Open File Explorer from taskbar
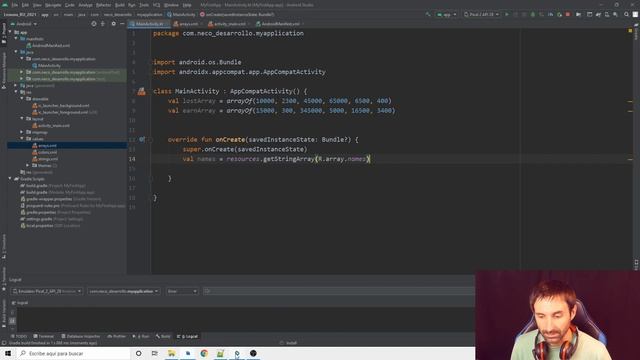This screenshot has width=640, height=360. (171, 353)
